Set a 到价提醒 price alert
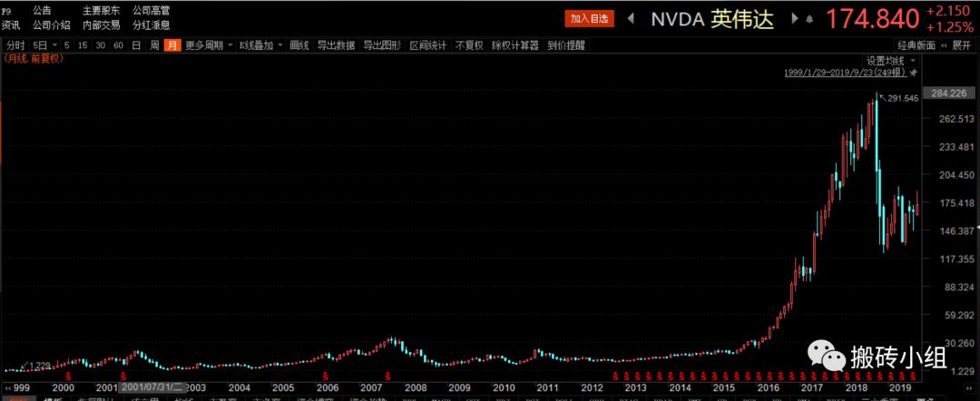 point(565,45)
